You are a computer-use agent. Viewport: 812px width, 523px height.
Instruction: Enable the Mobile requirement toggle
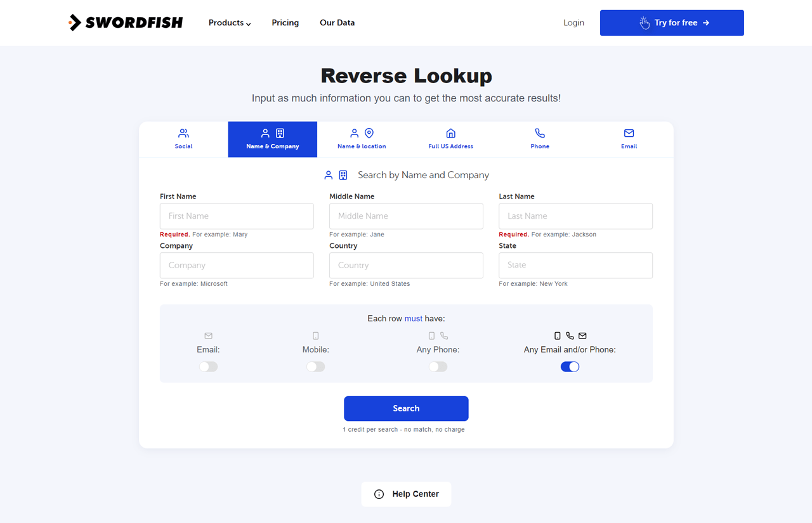pyautogui.click(x=315, y=366)
